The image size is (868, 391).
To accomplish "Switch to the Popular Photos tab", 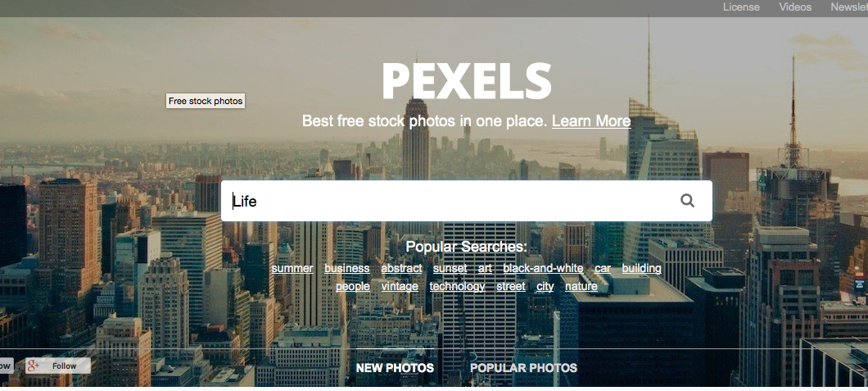I will coord(523,368).
